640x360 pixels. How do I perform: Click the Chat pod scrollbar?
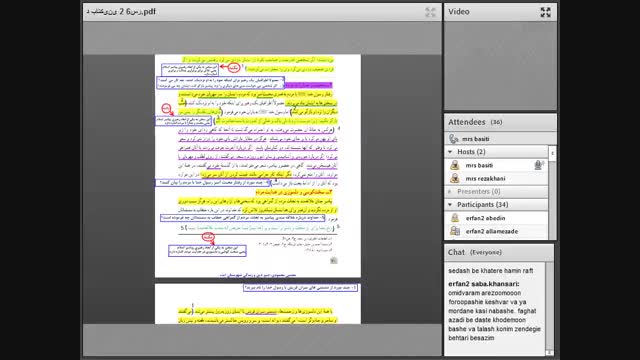[x=549, y=309]
